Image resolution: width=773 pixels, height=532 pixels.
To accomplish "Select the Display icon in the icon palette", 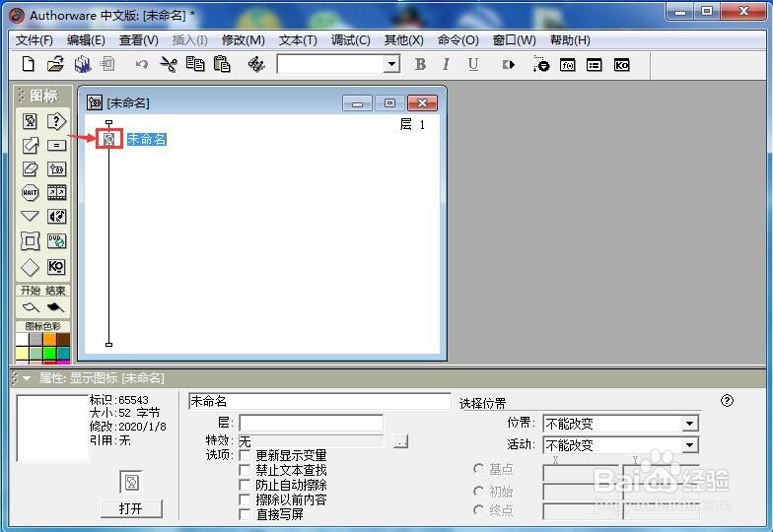I will pos(30,120).
